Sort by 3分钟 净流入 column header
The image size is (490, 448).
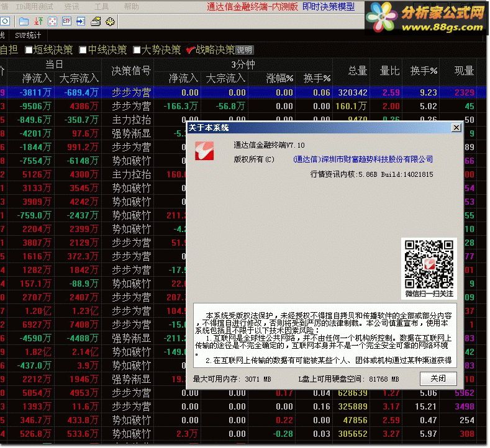183,78
